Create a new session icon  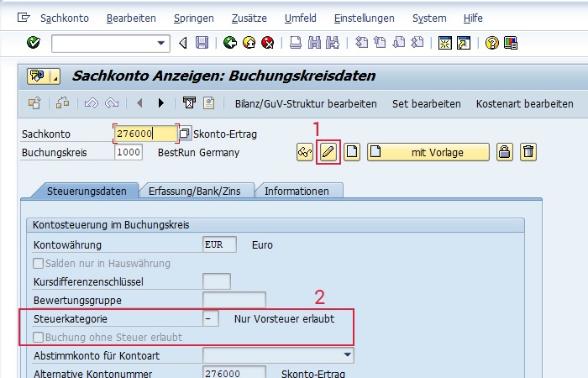click(x=445, y=43)
